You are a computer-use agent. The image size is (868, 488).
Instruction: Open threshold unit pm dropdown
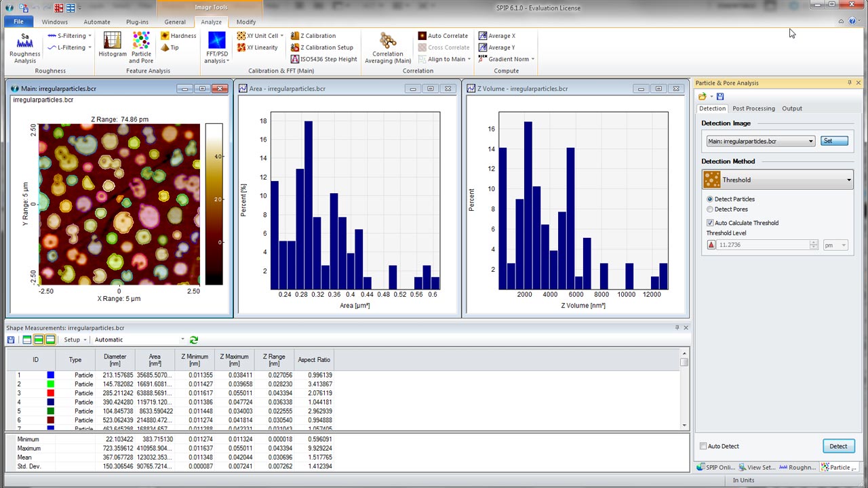tap(836, 245)
